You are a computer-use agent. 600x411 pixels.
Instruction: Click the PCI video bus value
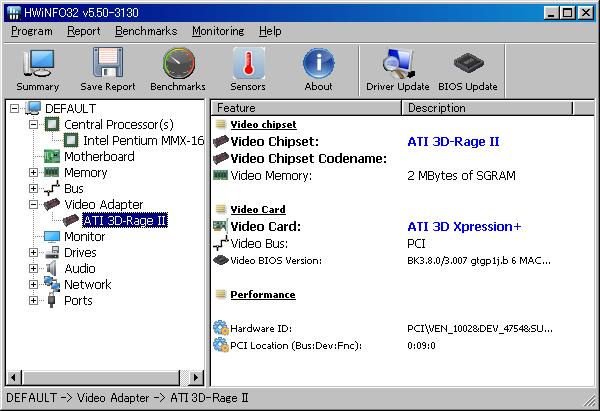416,244
